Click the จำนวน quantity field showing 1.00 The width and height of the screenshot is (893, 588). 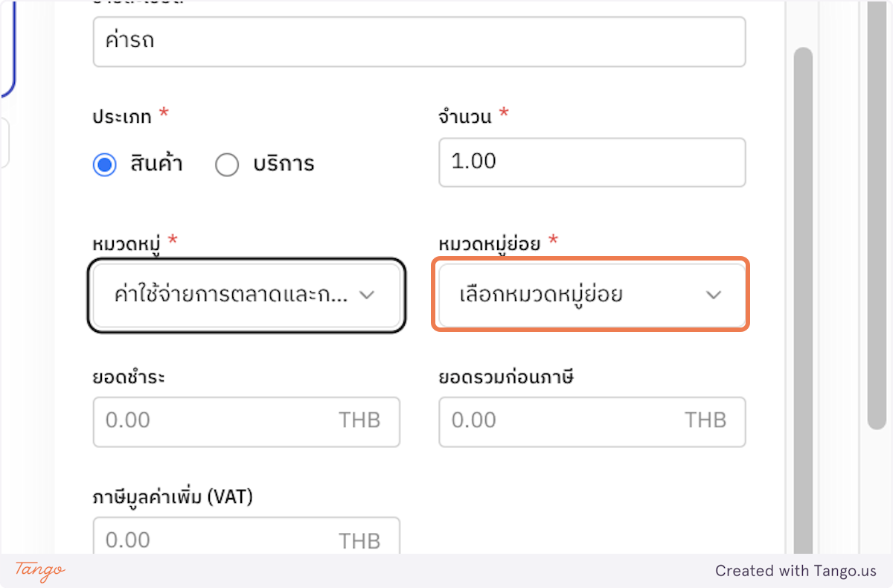592,162
